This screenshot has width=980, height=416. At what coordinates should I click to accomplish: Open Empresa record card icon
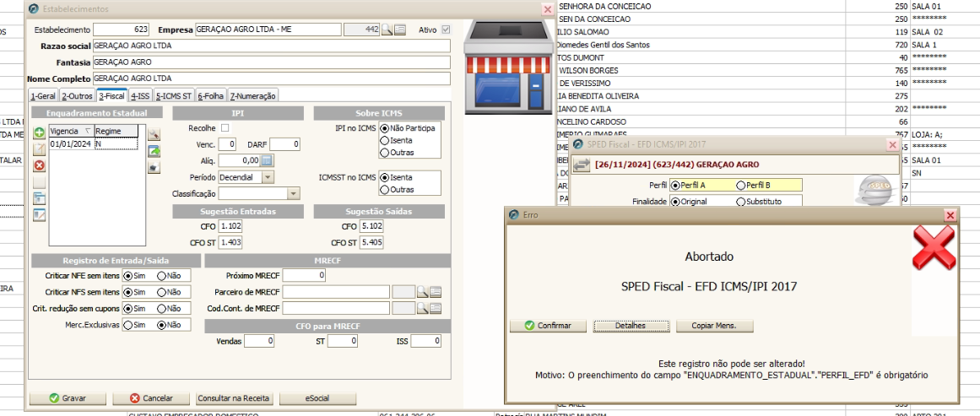pyautogui.click(x=400, y=30)
